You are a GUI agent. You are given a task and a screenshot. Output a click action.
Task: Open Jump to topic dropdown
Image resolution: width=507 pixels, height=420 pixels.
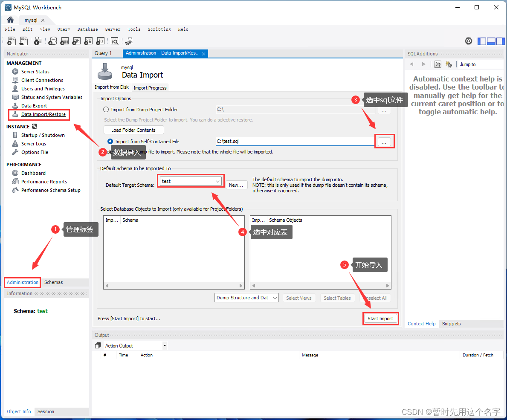click(x=480, y=64)
